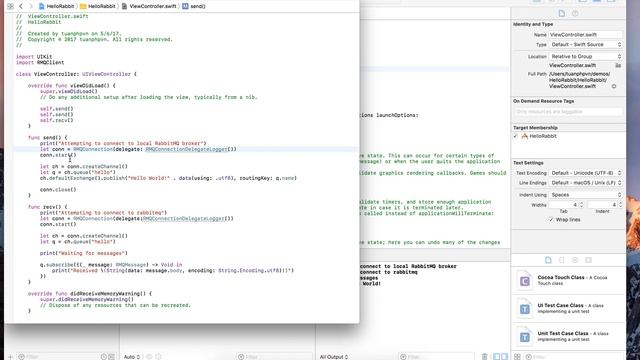Select the Cocoa Touch Class template
The image size is (640, 360).
click(569, 280)
